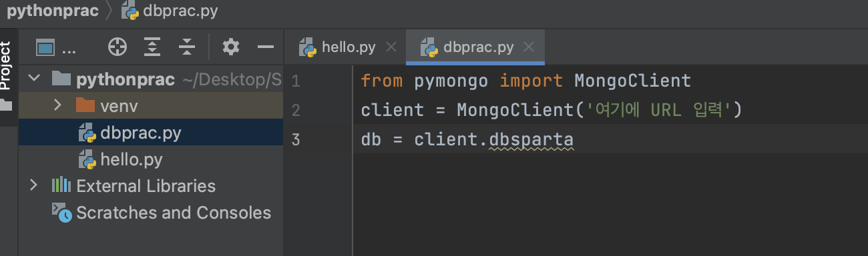Screen dimensions: 868x256
Task: Click the underlined dbsparta text
Action: [x=531, y=140]
